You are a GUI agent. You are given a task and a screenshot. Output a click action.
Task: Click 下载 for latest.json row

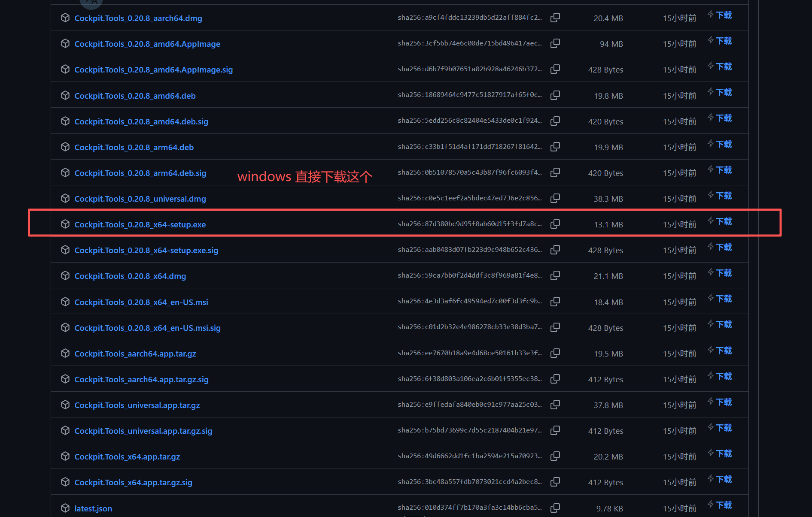pos(720,505)
